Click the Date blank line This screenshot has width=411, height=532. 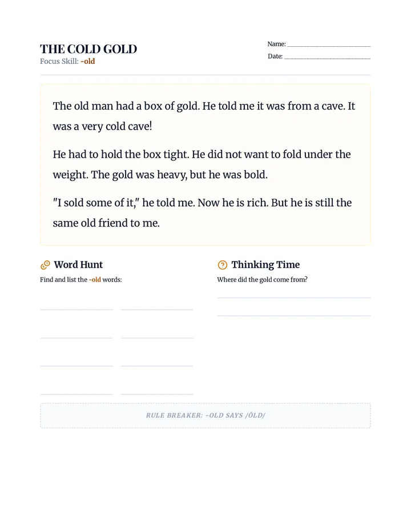pos(327,58)
